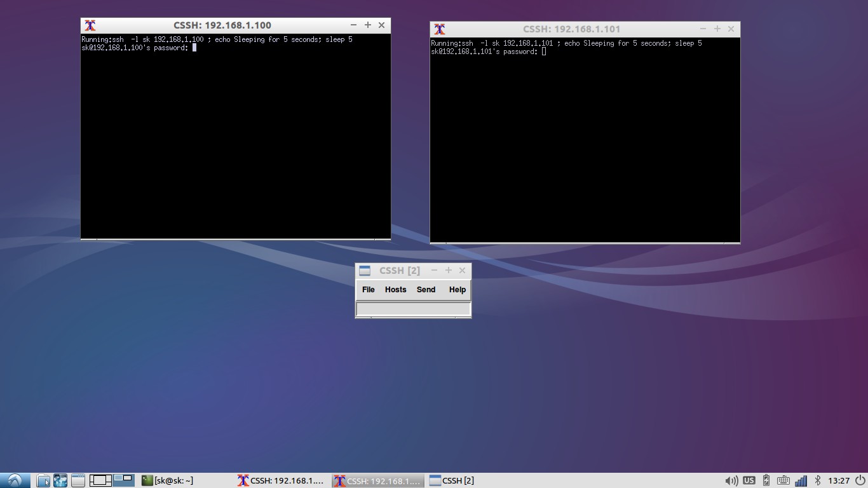
Task: Maximize the CSSH: 192.168.1.100 window
Action: click(367, 25)
